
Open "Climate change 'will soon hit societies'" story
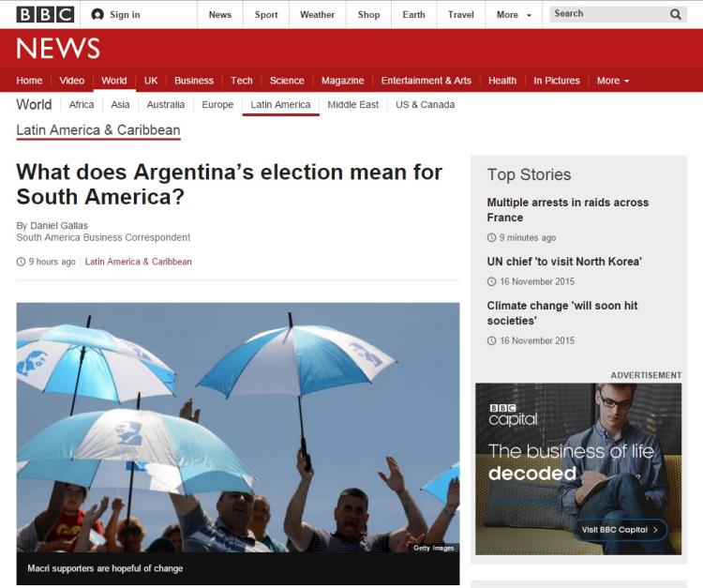(x=562, y=313)
